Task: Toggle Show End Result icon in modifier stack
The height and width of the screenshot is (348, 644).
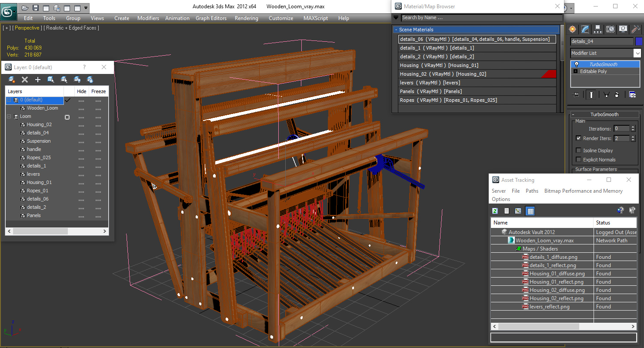Action: (x=591, y=94)
